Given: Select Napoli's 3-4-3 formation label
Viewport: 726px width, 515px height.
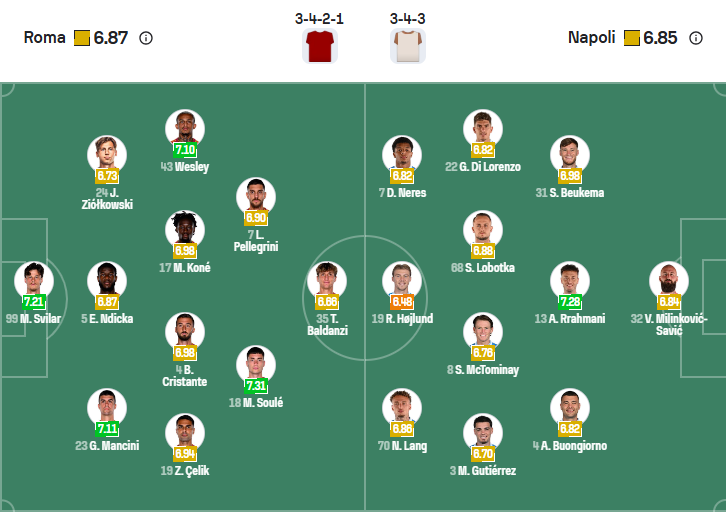Looking at the screenshot, I should (x=407, y=19).
